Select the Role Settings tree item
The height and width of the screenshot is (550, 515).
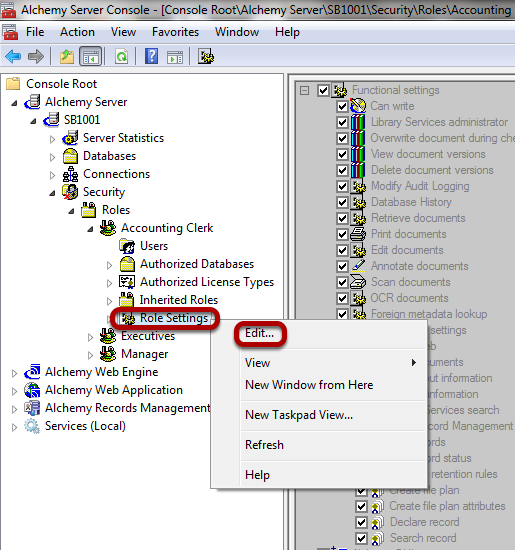(174, 318)
